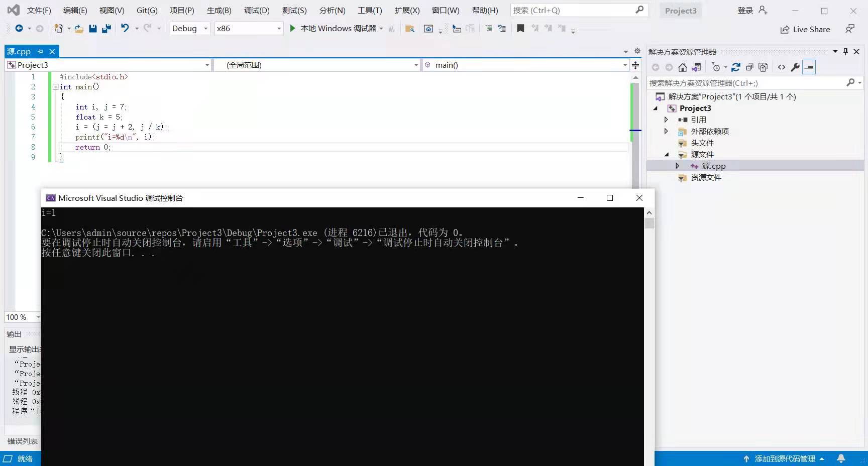868x466 pixels.
Task: Expand the 引用 node in Solution Explorer
Action: (x=667, y=120)
